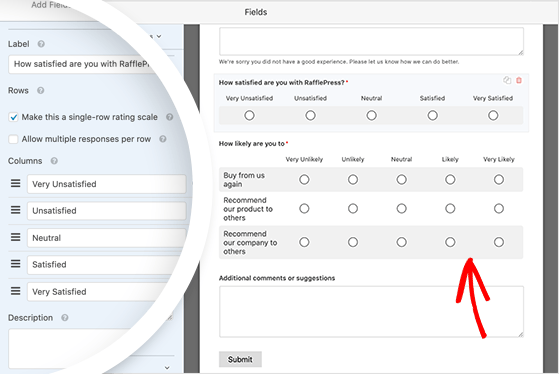Collapse the field options chevron at top
The image size is (559, 374).
(x=159, y=36)
